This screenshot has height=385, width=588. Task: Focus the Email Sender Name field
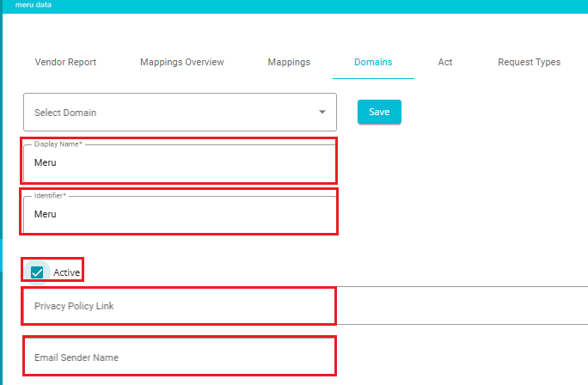180,357
